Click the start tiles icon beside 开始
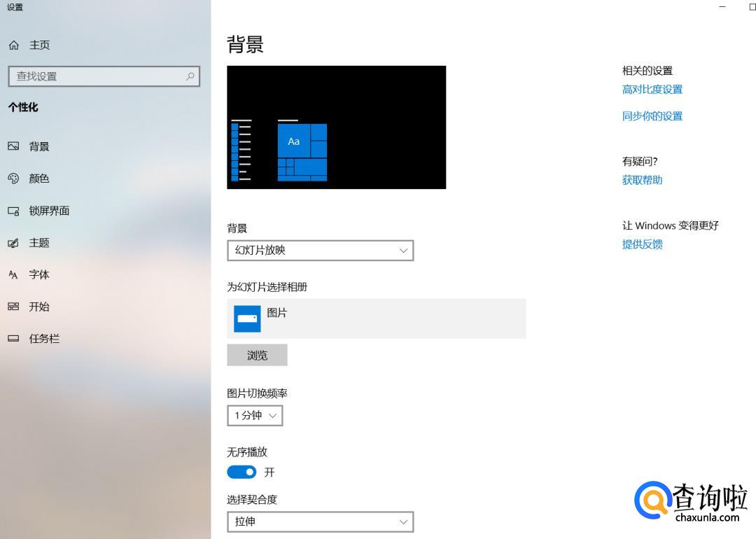This screenshot has height=539, width=756. coord(13,307)
